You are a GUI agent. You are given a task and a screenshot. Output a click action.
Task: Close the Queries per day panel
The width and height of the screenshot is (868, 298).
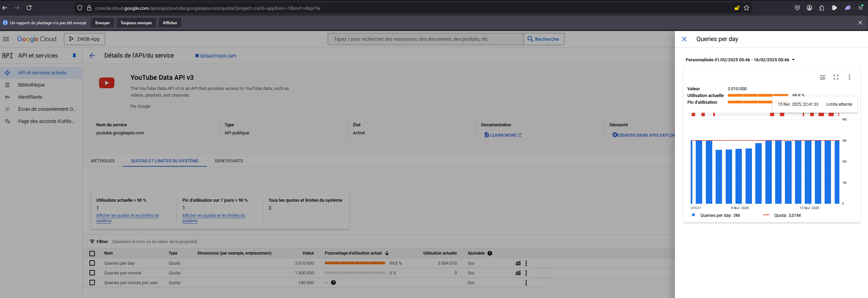coord(684,39)
